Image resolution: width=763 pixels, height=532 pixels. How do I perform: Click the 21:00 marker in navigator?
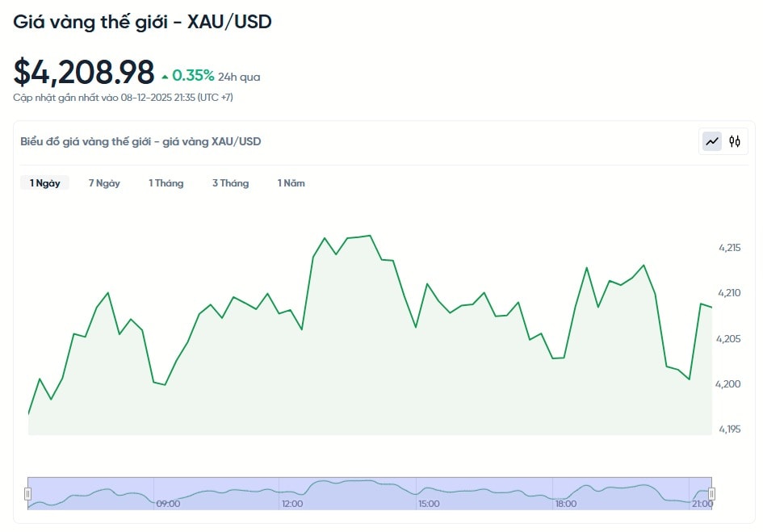tap(702, 504)
